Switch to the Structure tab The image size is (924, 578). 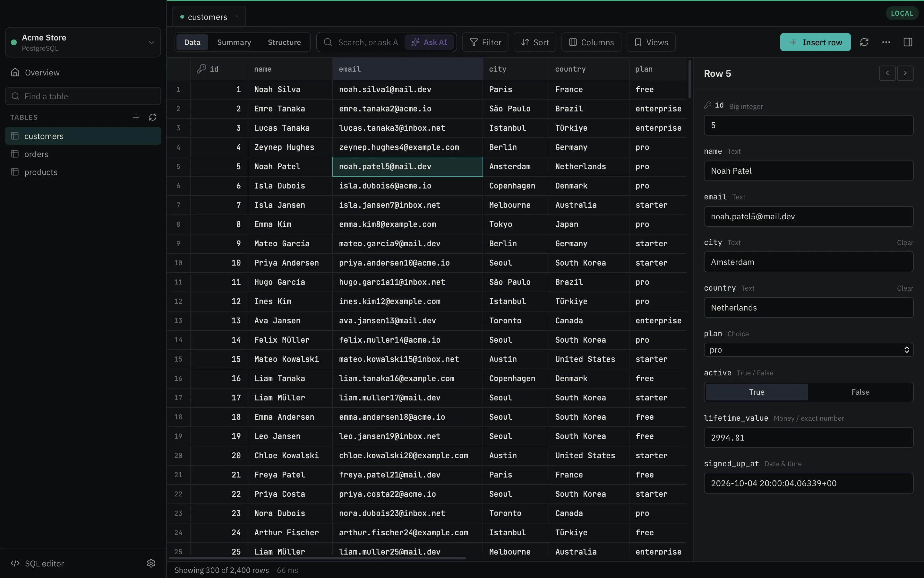coord(284,42)
